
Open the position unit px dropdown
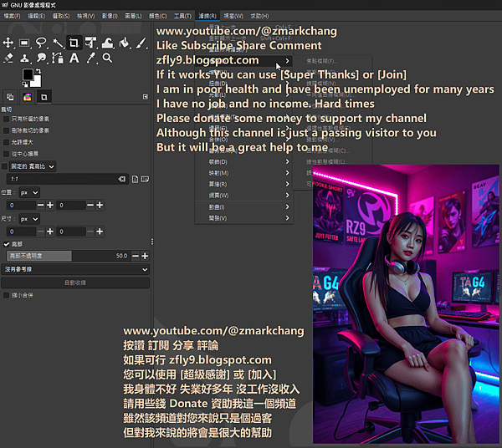click(x=29, y=193)
